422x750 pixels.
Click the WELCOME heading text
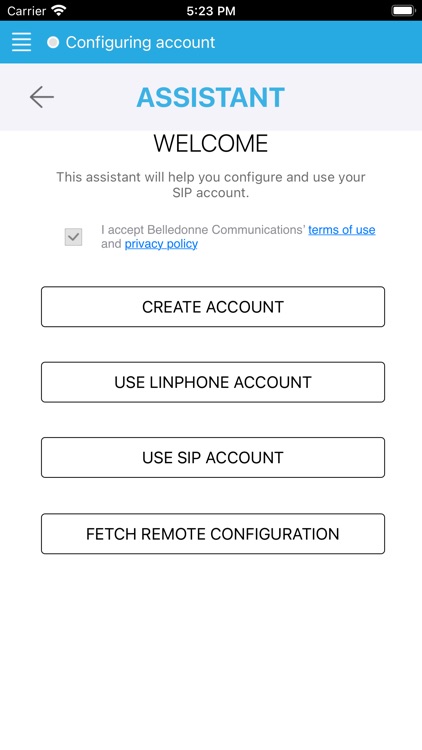pyautogui.click(x=211, y=143)
